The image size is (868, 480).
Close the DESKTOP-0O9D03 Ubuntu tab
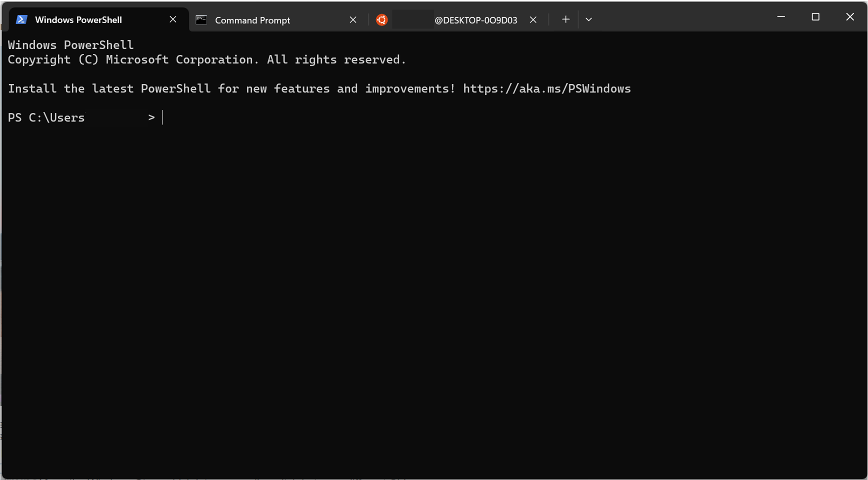[x=533, y=20]
